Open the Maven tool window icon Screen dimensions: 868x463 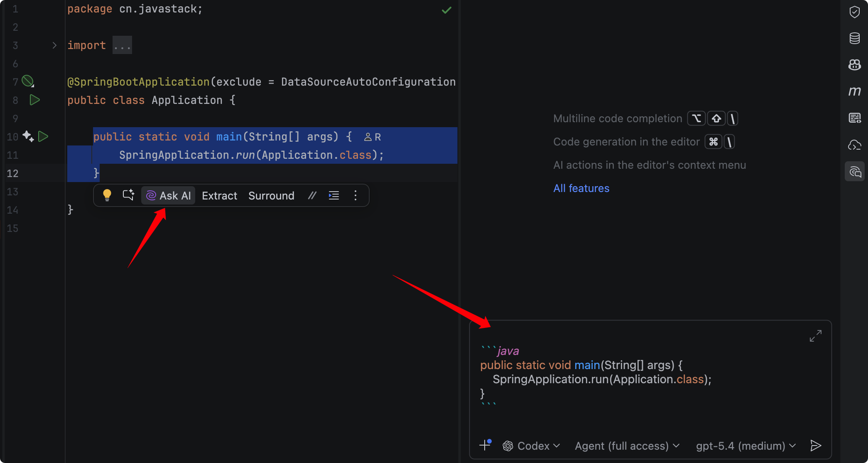tap(854, 91)
